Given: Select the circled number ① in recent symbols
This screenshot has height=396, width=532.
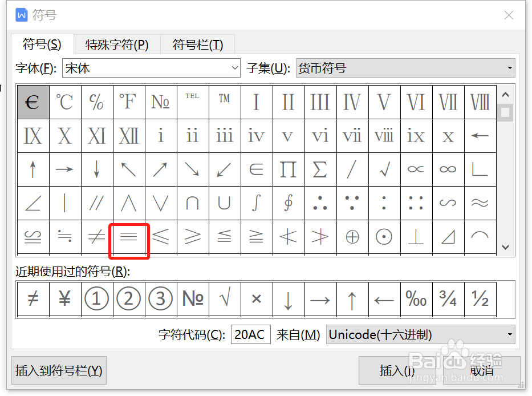Looking at the screenshot, I should click(x=96, y=298).
